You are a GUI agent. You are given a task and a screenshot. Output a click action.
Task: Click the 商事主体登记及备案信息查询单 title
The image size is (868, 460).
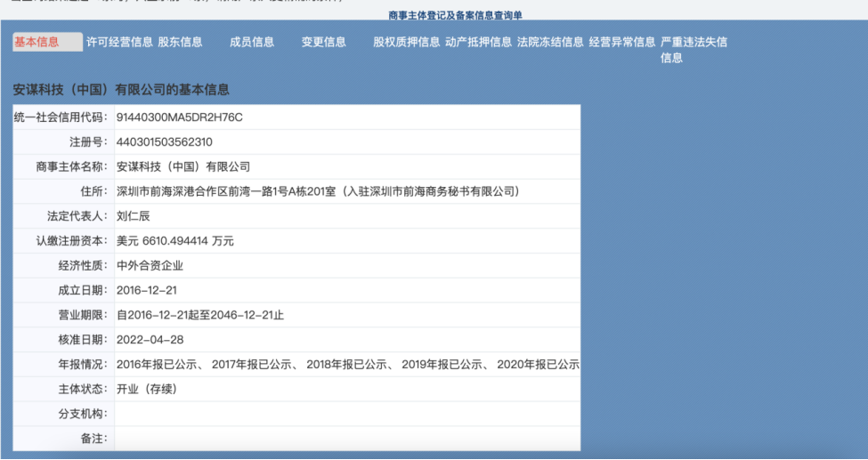(x=455, y=15)
